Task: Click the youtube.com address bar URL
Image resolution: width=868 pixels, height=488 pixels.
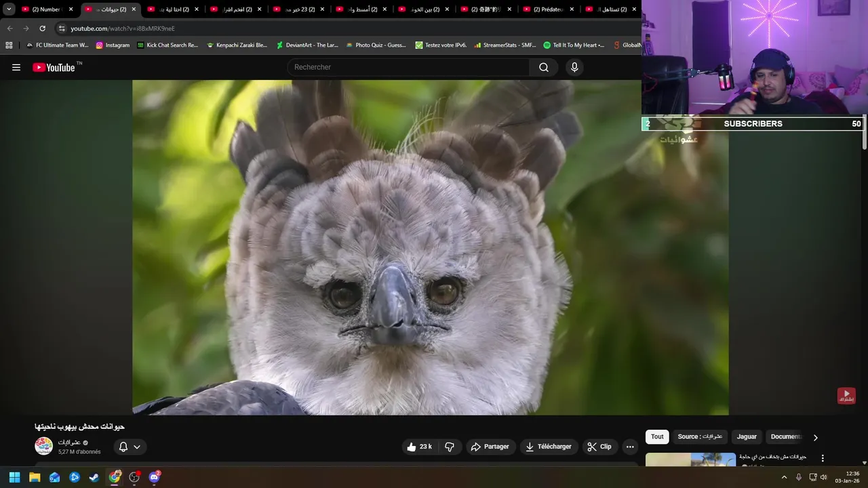Action: pos(123,28)
